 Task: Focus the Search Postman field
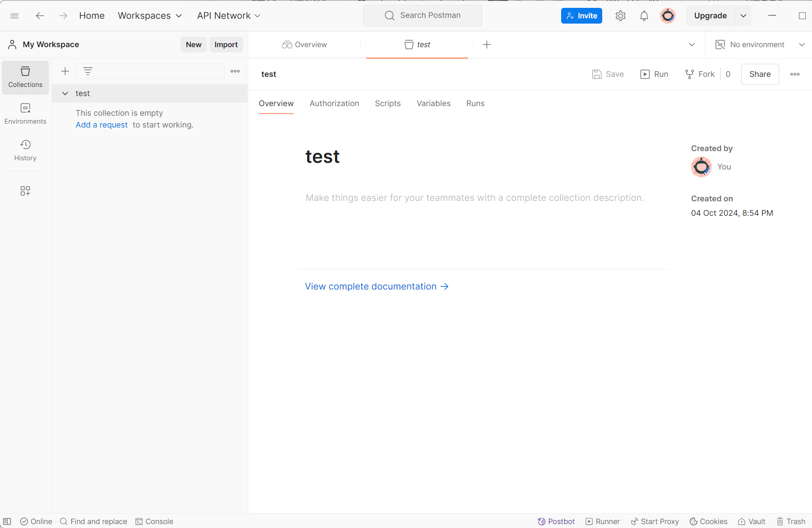[x=423, y=16]
